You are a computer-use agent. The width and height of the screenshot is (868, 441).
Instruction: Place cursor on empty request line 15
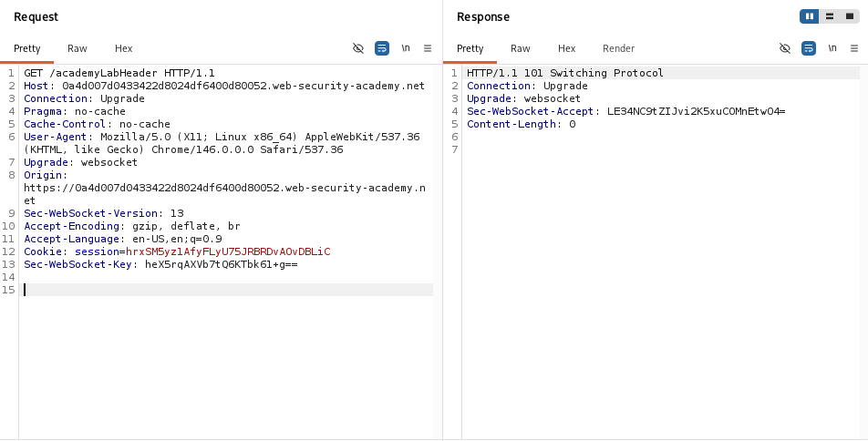click(227, 290)
